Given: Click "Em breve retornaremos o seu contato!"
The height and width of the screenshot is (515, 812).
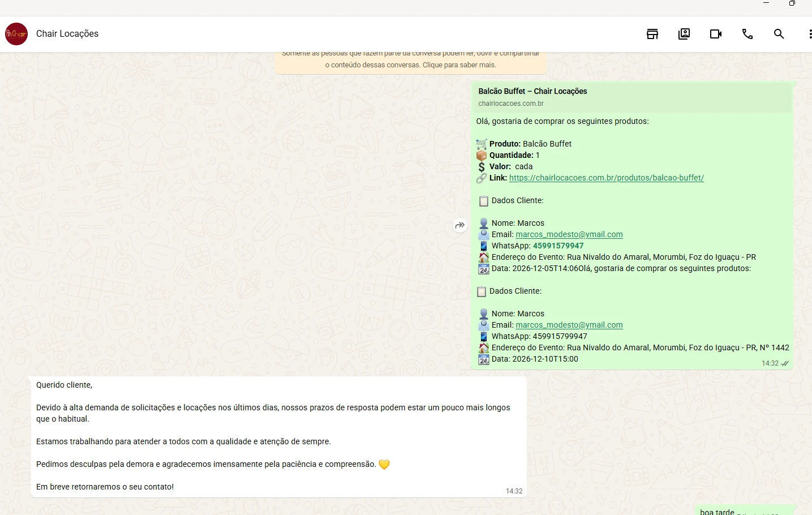Looking at the screenshot, I should [x=105, y=487].
